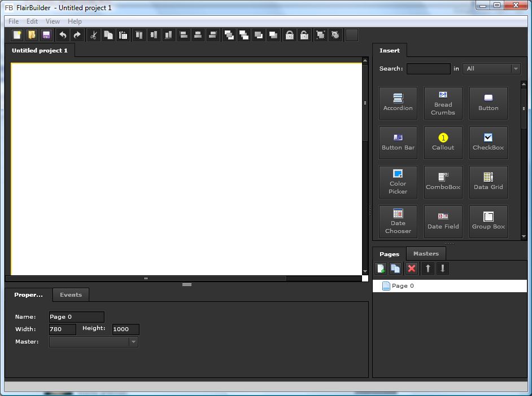Screen dimensions: 532x396
Task: Cut selection with scissors icon
Action: point(94,35)
